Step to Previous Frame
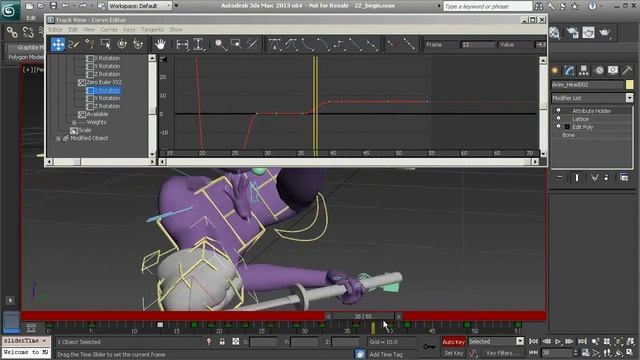The image size is (640, 360). coord(546,341)
